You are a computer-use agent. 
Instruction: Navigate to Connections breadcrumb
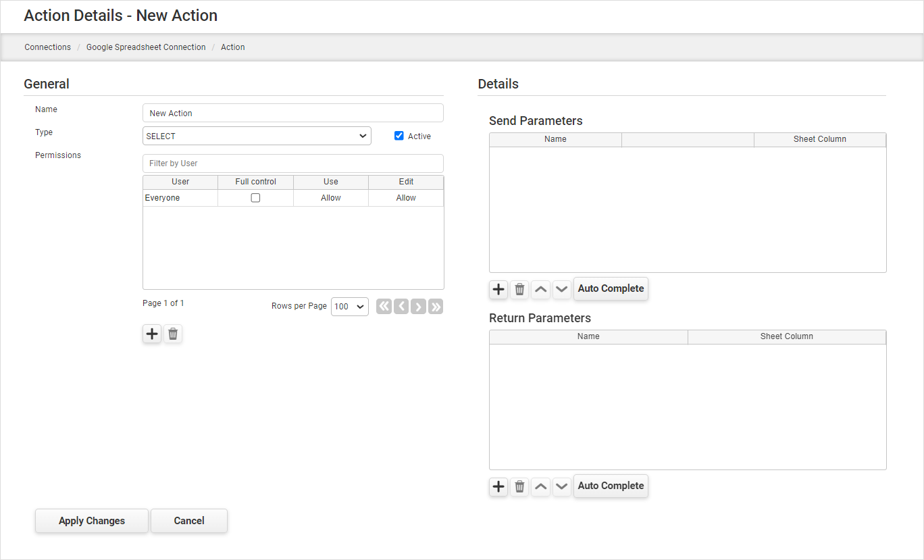point(48,47)
